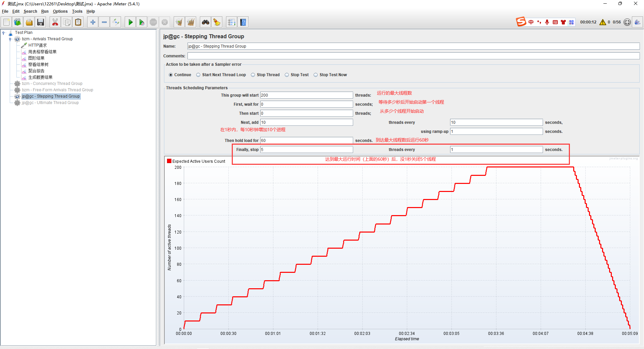Select jp@gc - Ultimate Thread Group
Viewport: 644px width, 349px height.
click(x=50, y=103)
